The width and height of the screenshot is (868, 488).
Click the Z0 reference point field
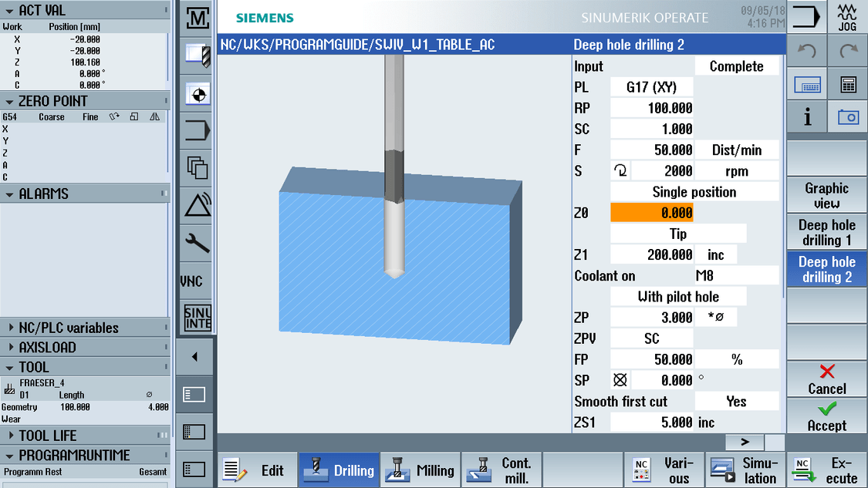(651, 213)
